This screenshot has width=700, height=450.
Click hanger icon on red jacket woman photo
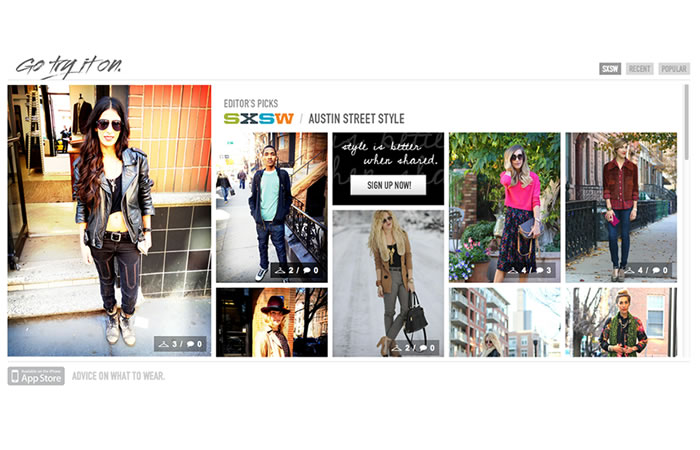pos(629,271)
